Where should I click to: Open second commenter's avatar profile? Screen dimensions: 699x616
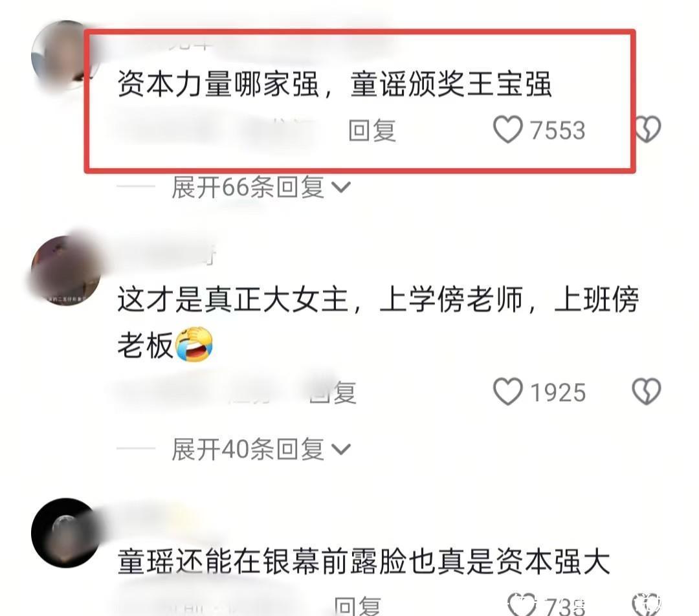pyautogui.click(x=66, y=271)
